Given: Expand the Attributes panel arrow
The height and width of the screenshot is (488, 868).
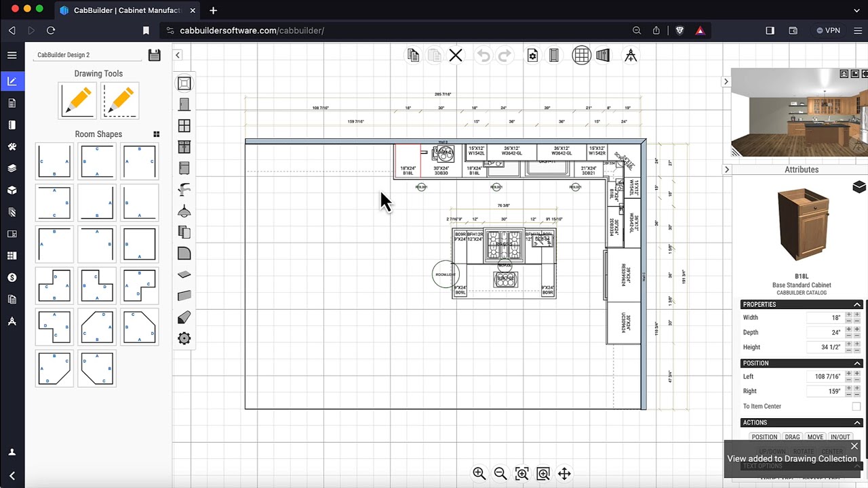Looking at the screenshot, I should coord(726,169).
